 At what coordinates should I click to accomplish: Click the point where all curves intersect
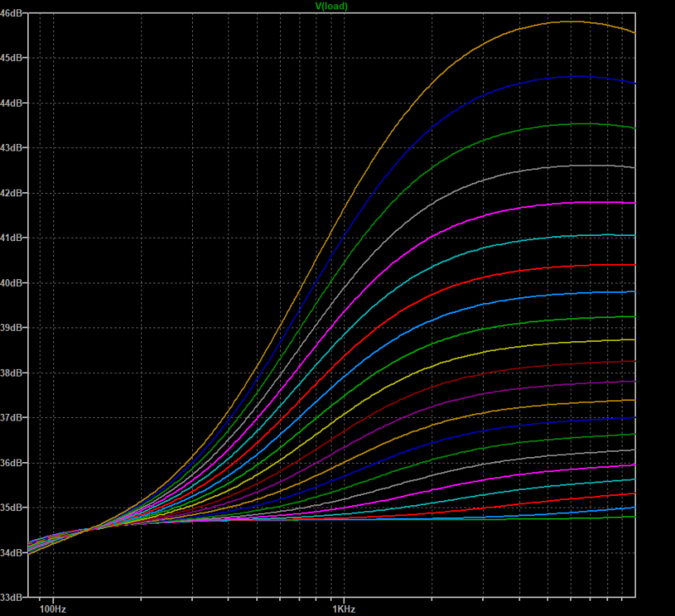pos(91,530)
